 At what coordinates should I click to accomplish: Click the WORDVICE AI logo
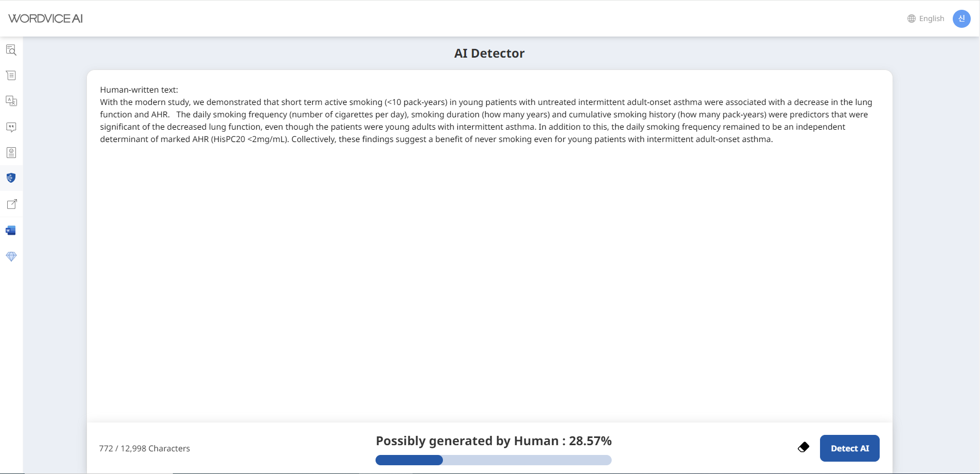[45, 18]
